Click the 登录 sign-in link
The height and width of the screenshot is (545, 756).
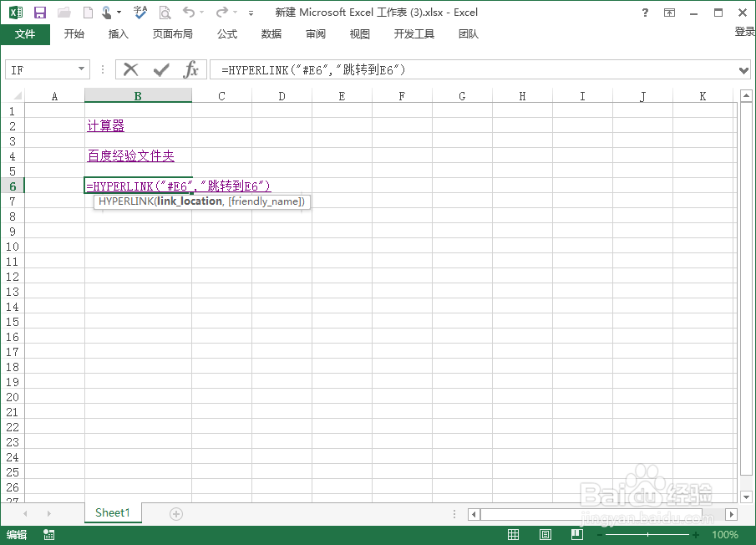tap(744, 32)
